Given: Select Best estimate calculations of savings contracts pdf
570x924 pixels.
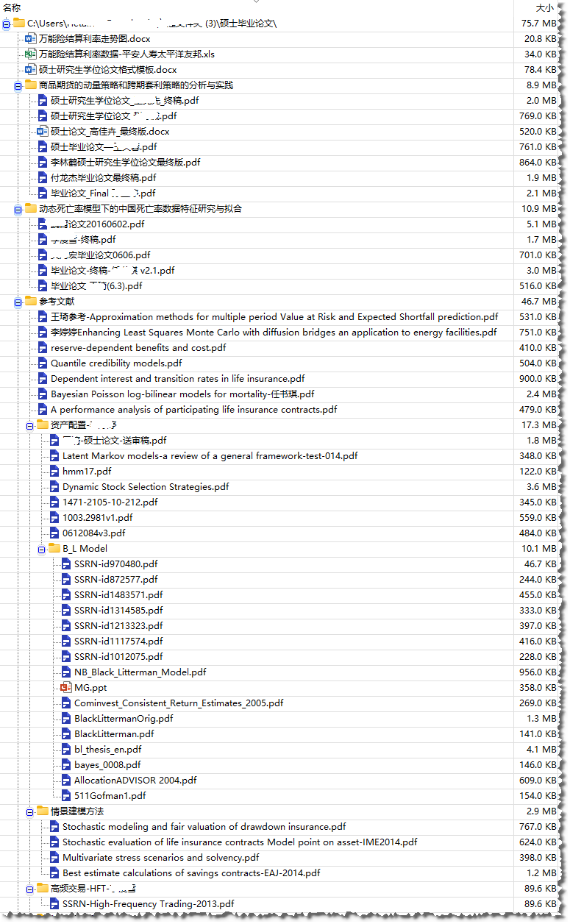Looking at the screenshot, I should (x=191, y=873).
